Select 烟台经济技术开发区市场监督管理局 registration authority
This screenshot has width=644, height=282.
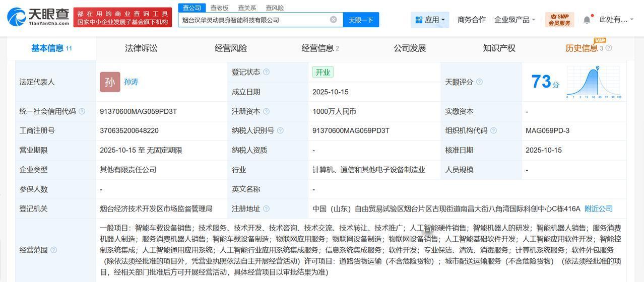tap(156, 208)
